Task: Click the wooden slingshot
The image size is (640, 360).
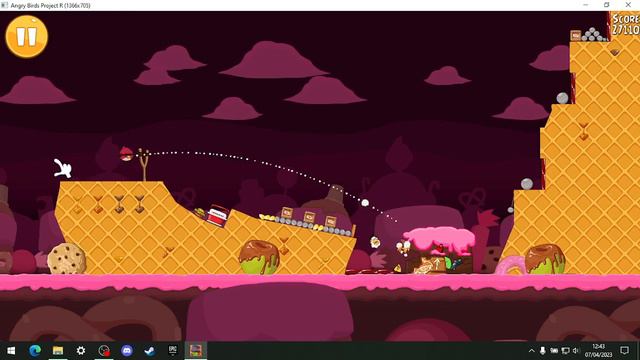Action: click(x=143, y=165)
